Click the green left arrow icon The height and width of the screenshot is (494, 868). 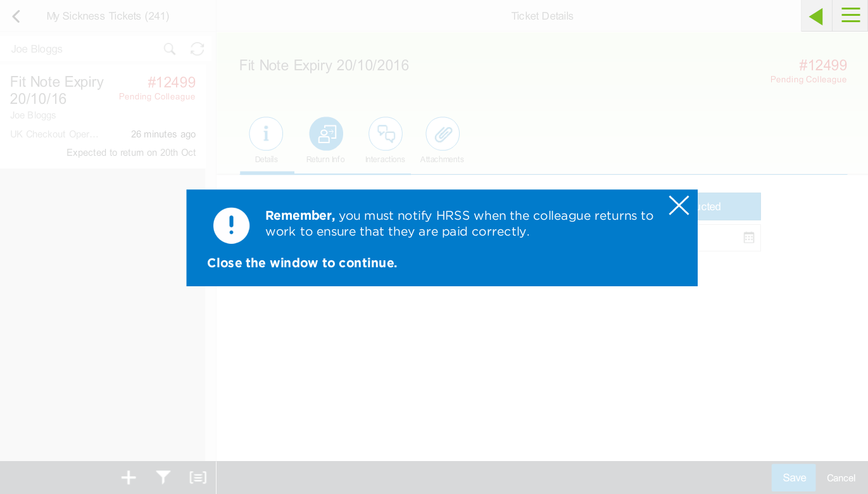pos(816,16)
